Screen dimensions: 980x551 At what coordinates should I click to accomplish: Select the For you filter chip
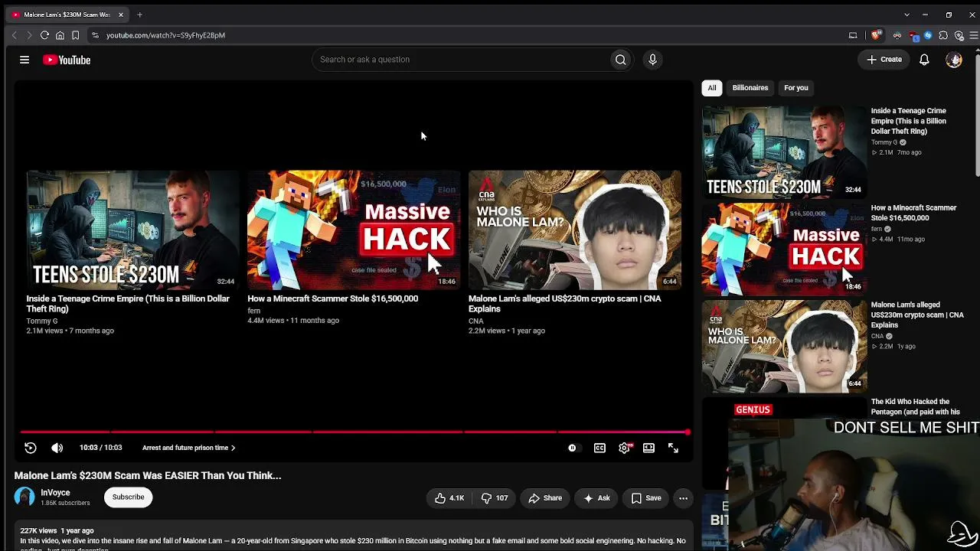(796, 88)
